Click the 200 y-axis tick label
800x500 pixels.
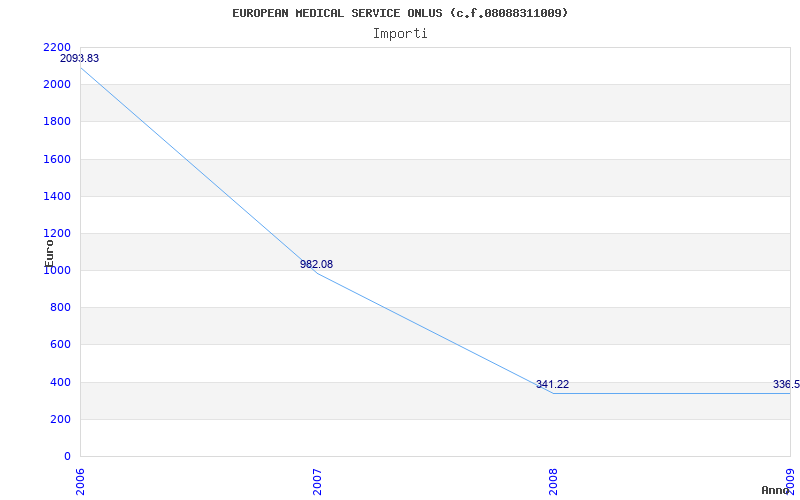[60, 419]
